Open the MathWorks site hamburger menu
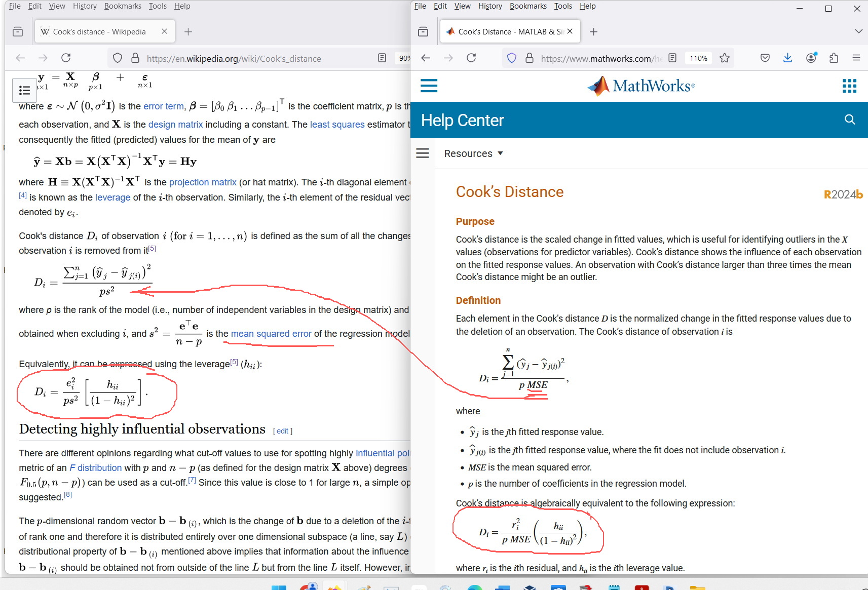Screen dimensions: 868x590 pos(429,86)
